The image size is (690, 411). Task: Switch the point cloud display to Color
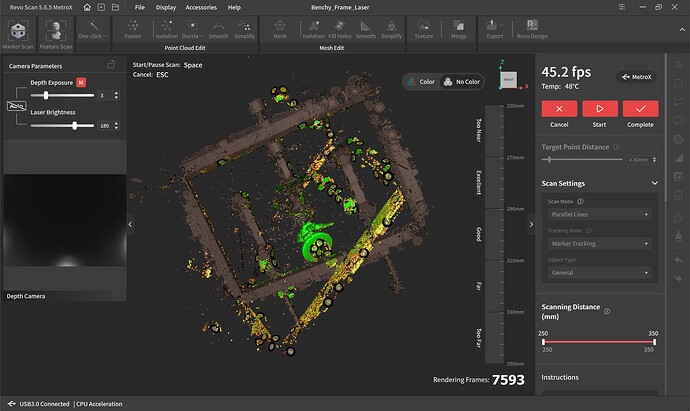click(421, 82)
